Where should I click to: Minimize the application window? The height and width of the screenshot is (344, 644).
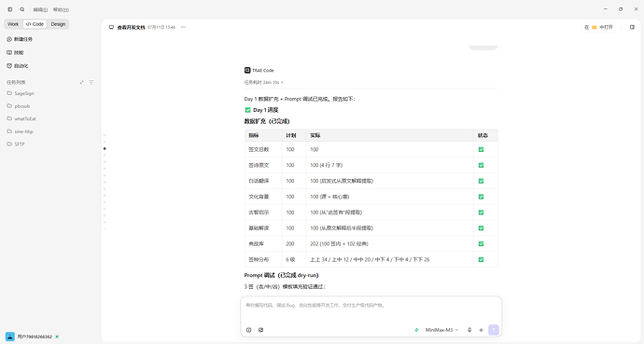pyautogui.click(x=606, y=9)
